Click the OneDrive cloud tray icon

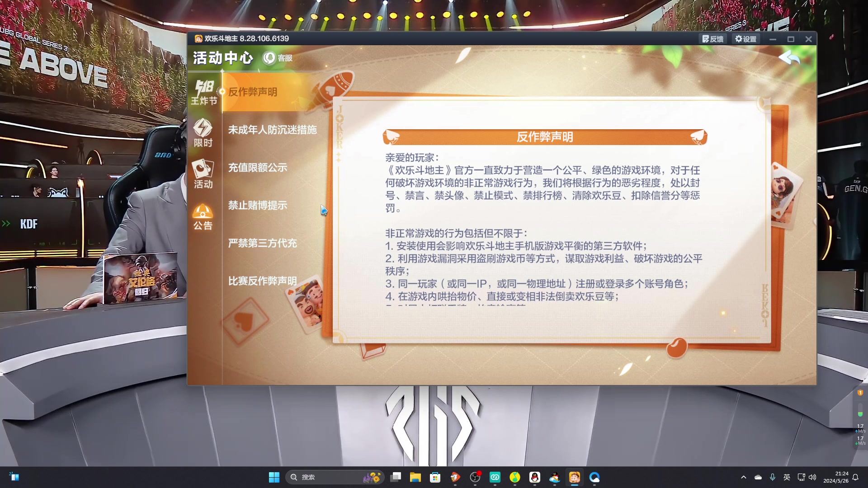click(758, 477)
